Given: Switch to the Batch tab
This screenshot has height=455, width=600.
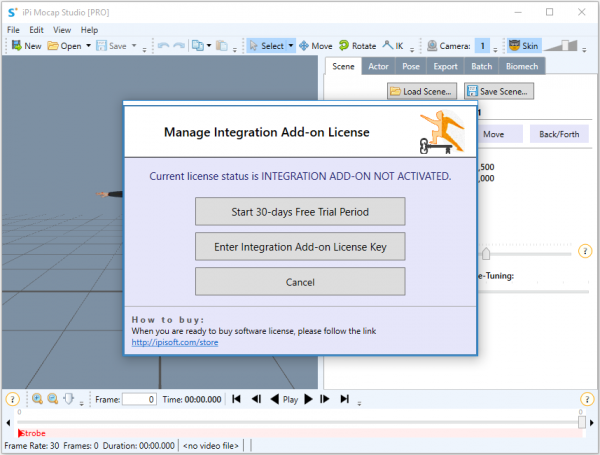Looking at the screenshot, I should point(482,67).
